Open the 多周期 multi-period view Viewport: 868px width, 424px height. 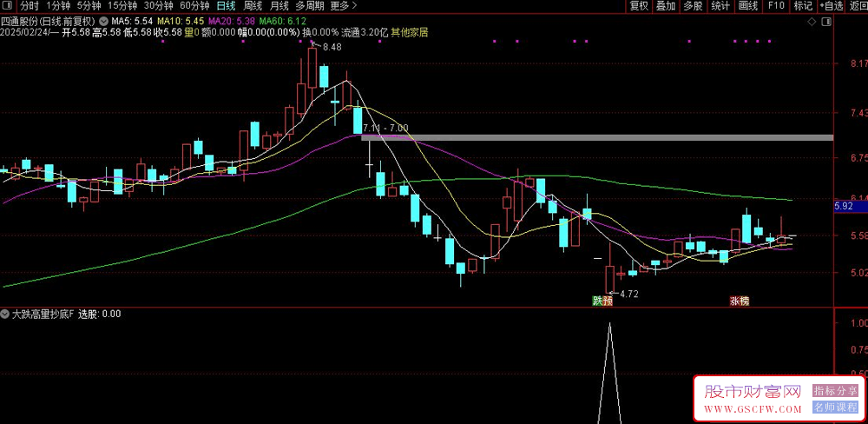[309, 6]
